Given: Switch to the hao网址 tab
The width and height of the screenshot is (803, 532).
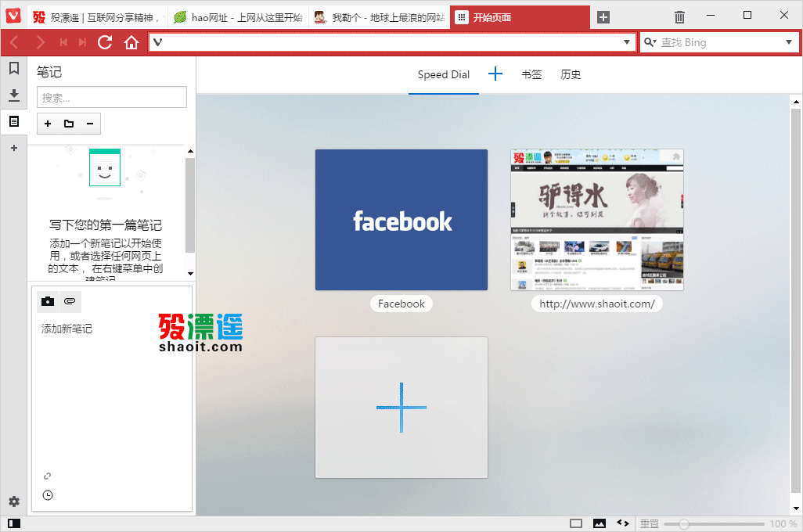Looking at the screenshot, I should tap(238, 17).
